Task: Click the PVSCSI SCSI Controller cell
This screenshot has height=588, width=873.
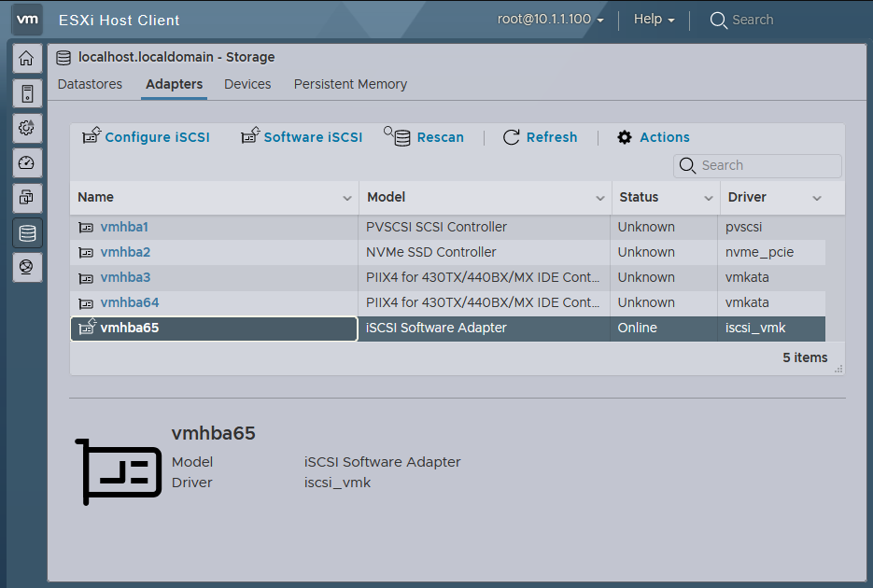Action: point(484,227)
